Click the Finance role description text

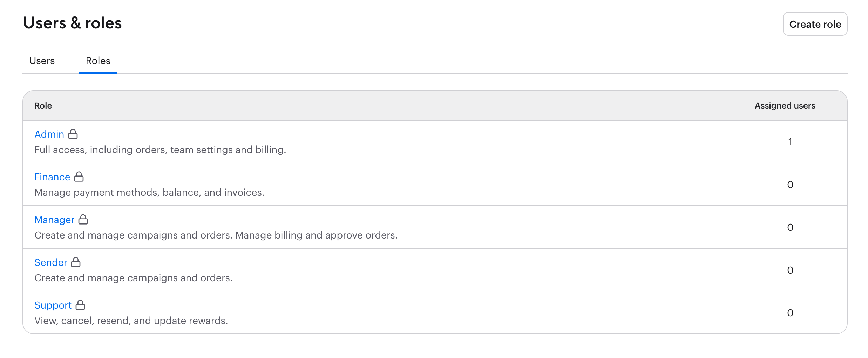coord(149,192)
